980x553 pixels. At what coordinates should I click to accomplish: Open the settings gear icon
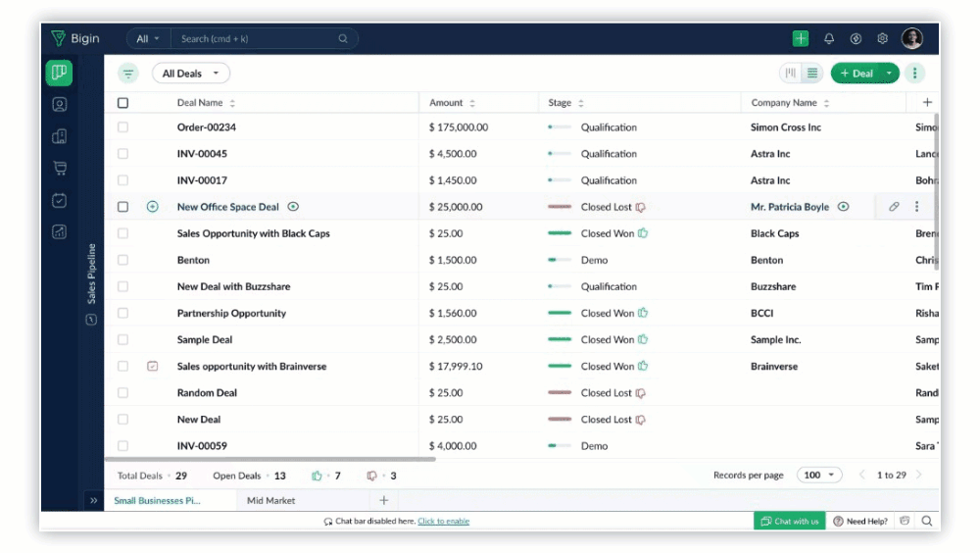click(883, 39)
